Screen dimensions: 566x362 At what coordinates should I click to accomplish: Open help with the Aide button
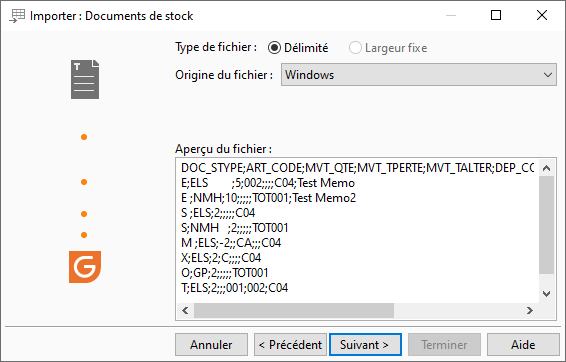coord(523,345)
